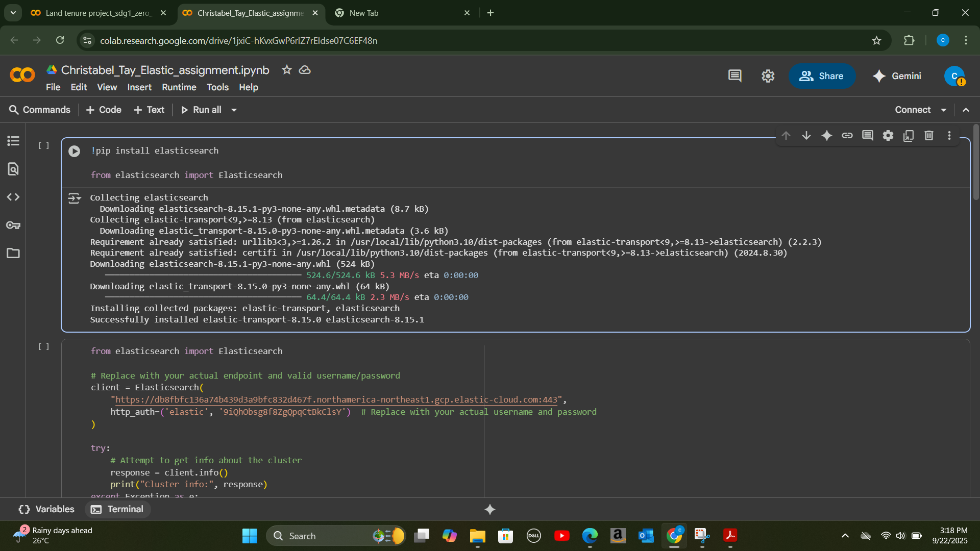Star the notebook next to title
The image size is (980, 551).
[287, 70]
